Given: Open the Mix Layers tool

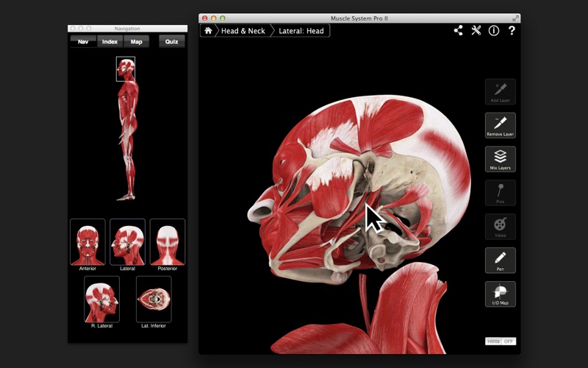Looking at the screenshot, I should (x=500, y=159).
